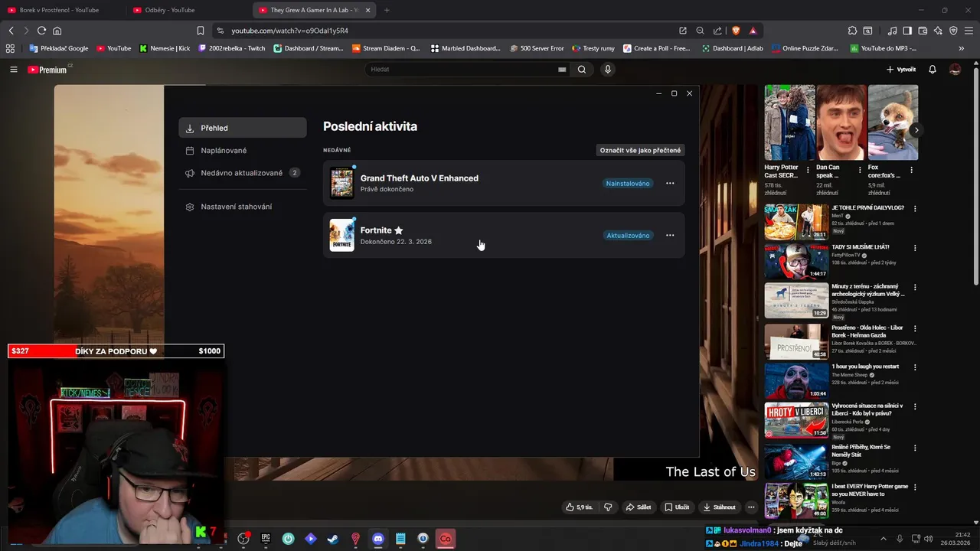This screenshot has height=551, width=980.
Task: Open options menu for Grand Theft Auto V Enhanced
Action: tap(670, 184)
